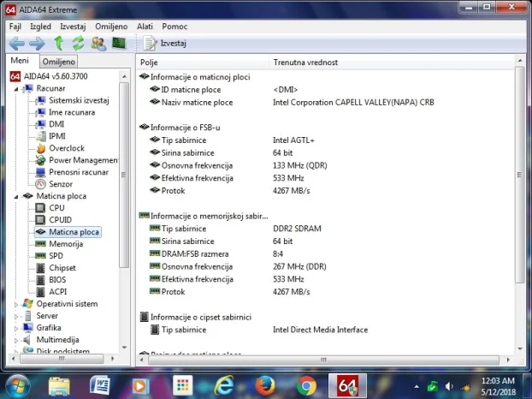Open the Windows Start button

[18, 386]
